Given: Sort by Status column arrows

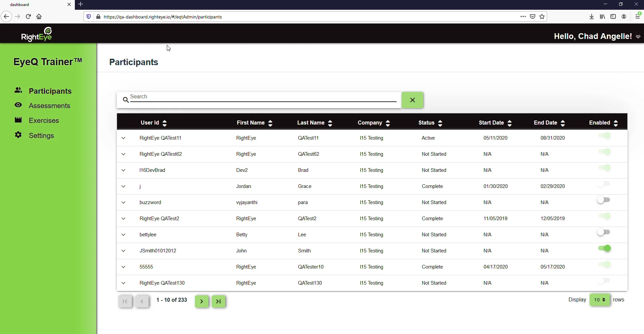Looking at the screenshot, I should click(440, 123).
